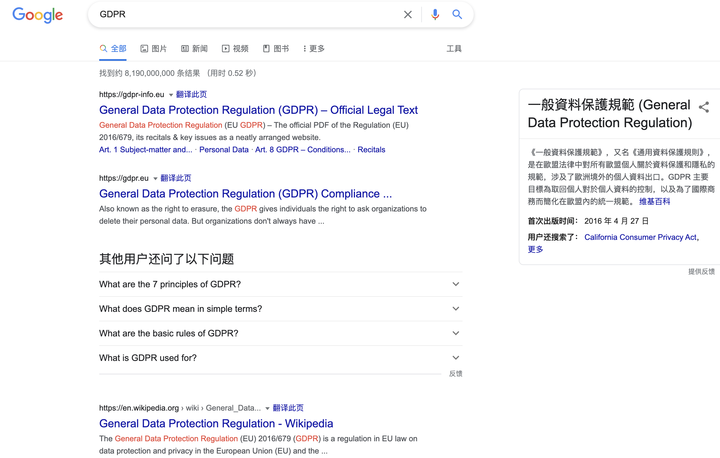Click 翻译此页 for gdpr.eu result
This screenshot has width=720, height=458.
(x=176, y=178)
